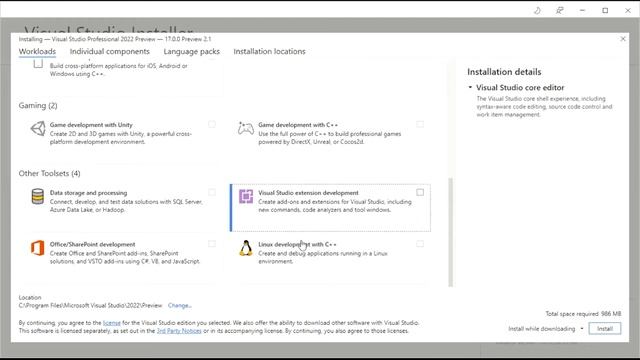This screenshot has height=360, width=640.
Task: Check the cross-platform C++ mobile workload
Action: 38,64
